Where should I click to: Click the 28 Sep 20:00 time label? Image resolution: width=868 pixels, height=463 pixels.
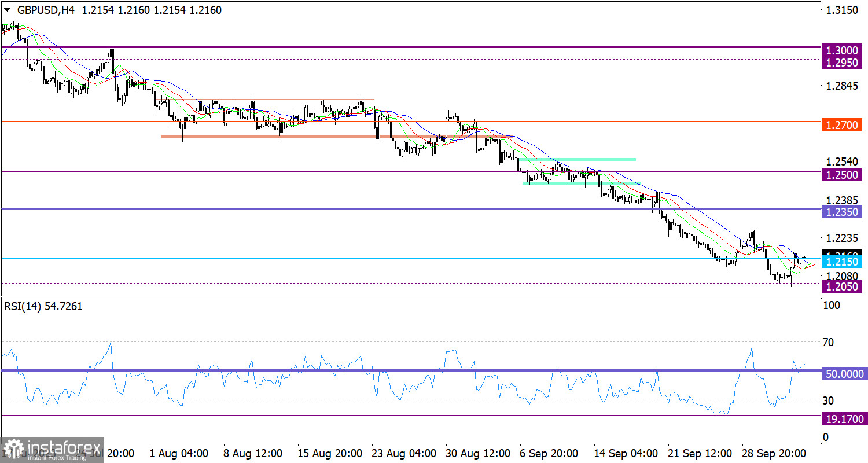coord(773,453)
